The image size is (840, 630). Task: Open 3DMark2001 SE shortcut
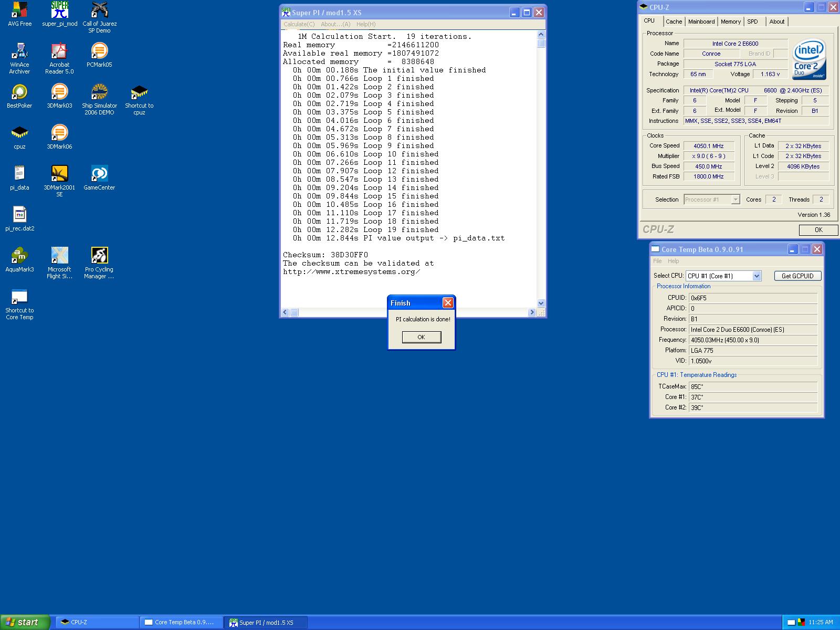(x=59, y=181)
